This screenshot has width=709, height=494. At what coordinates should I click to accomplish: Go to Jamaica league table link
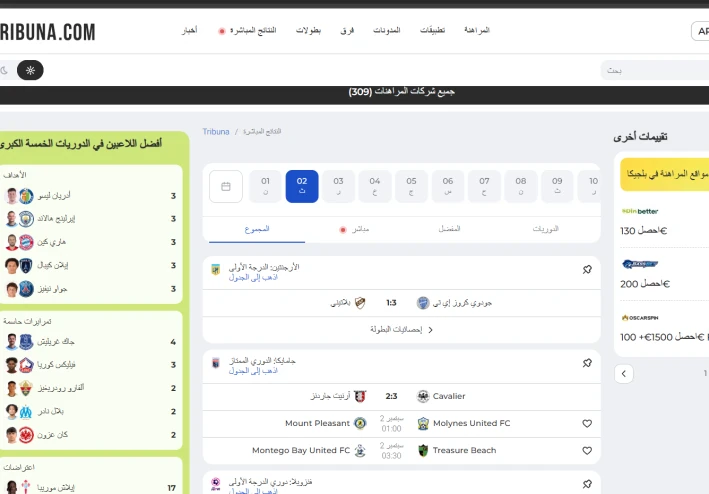point(253,371)
